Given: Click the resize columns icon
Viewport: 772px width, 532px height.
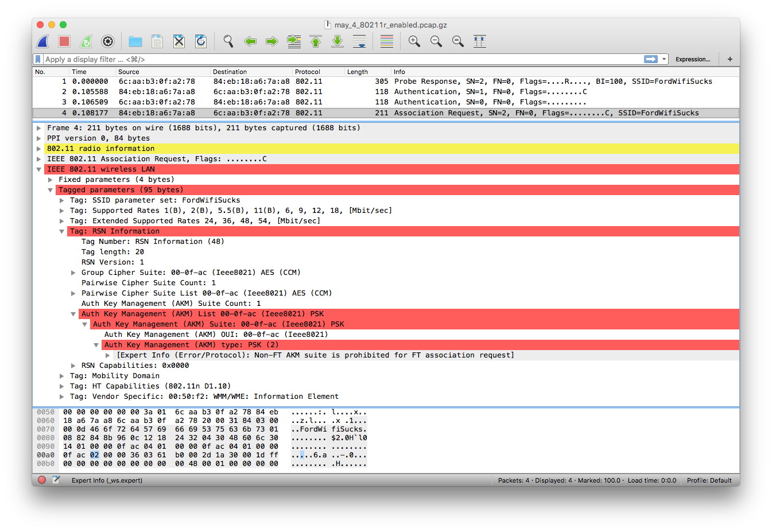Looking at the screenshot, I should [x=480, y=41].
